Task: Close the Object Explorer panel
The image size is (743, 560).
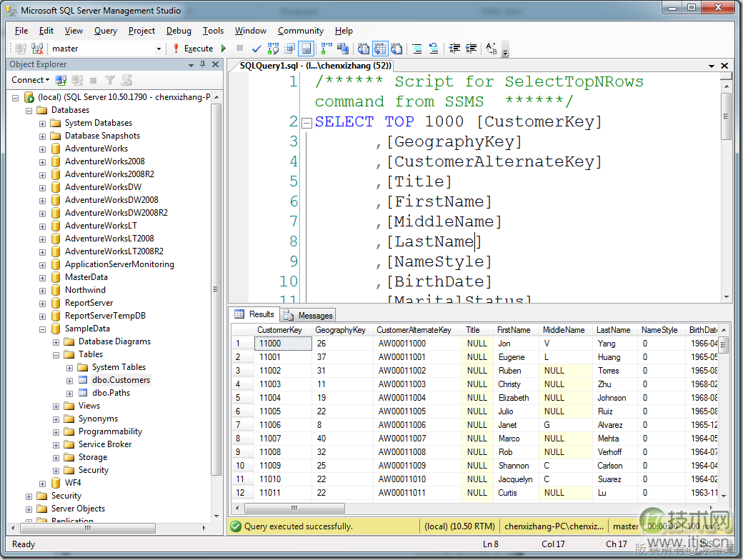Action: point(215,64)
